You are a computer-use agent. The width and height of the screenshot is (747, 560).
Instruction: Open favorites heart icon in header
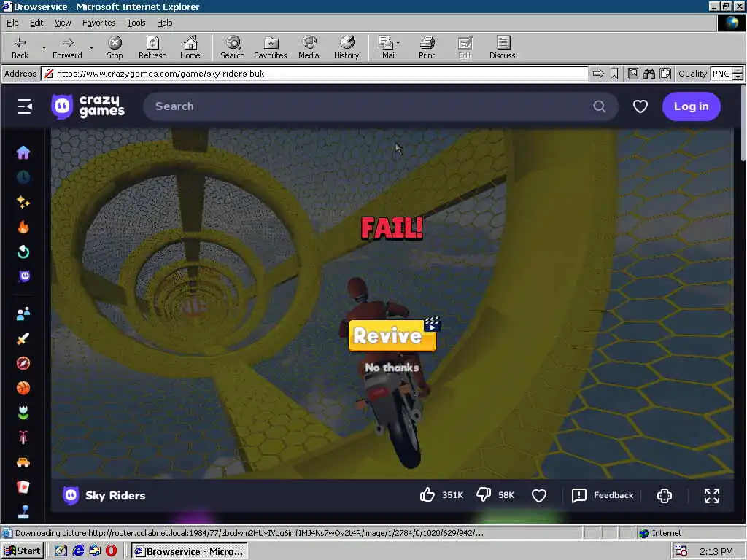640,106
